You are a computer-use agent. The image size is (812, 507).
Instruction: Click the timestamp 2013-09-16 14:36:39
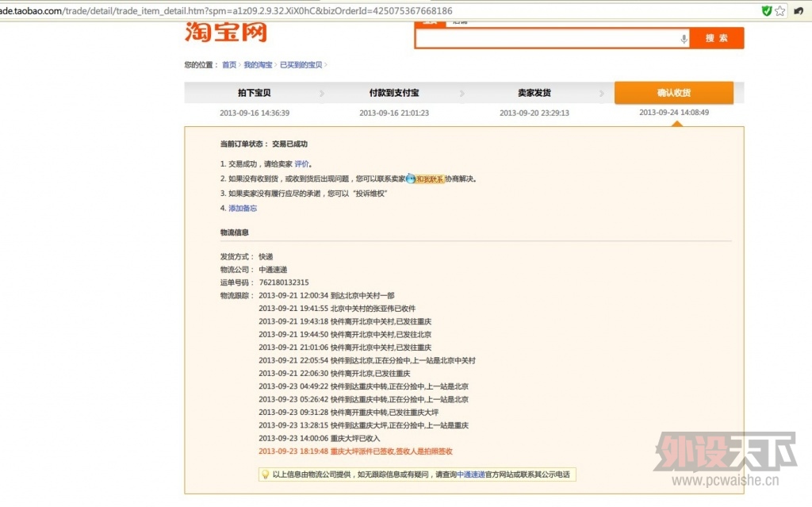[255, 113]
